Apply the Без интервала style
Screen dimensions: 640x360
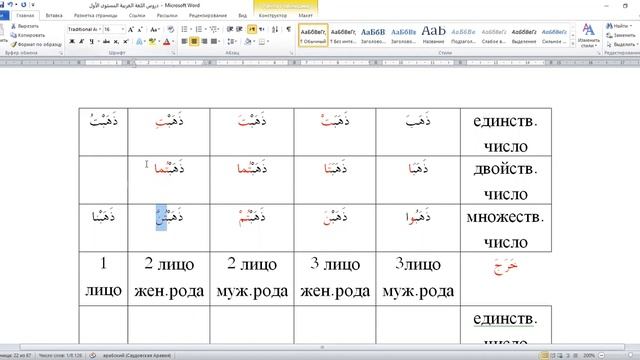[x=343, y=35]
